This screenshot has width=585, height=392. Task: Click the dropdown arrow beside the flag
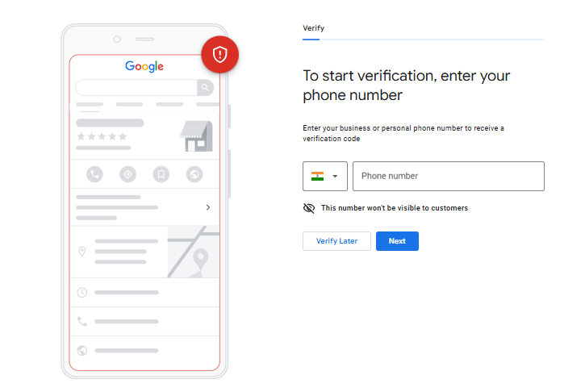coord(335,176)
